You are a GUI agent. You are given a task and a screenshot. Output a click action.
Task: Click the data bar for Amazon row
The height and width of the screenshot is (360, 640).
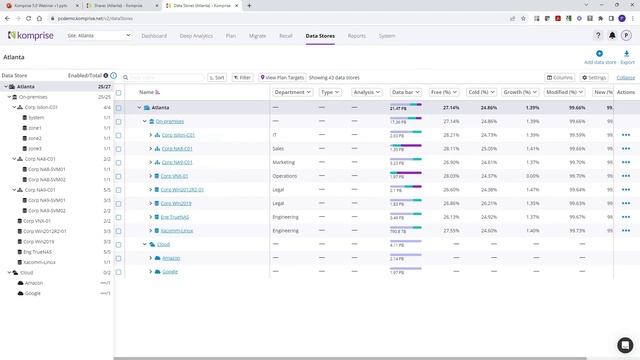coord(405,255)
